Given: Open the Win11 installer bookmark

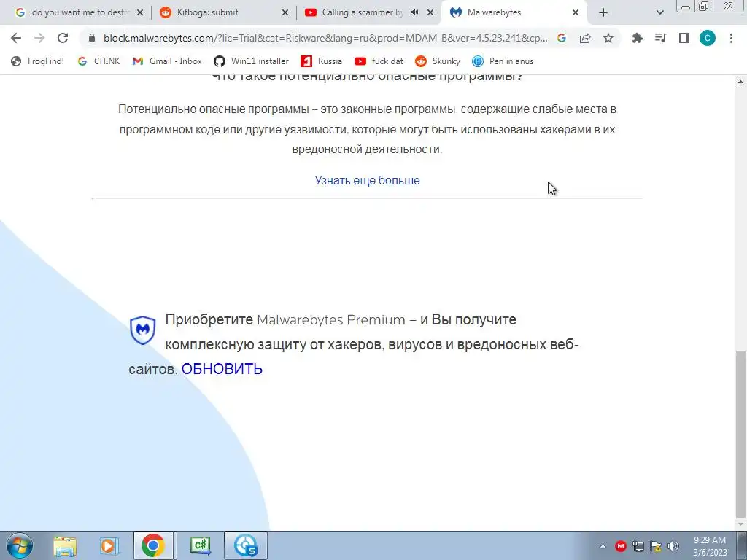Looking at the screenshot, I should [x=252, y=61].
